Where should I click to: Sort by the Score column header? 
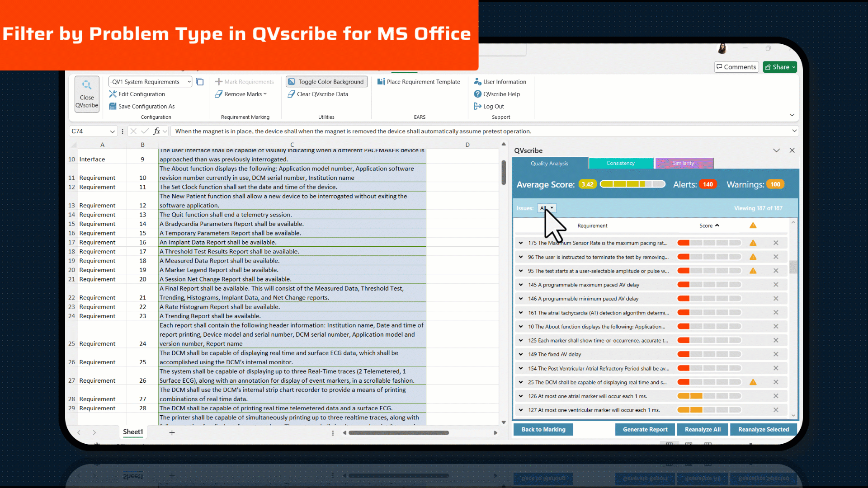pos(709,225)
